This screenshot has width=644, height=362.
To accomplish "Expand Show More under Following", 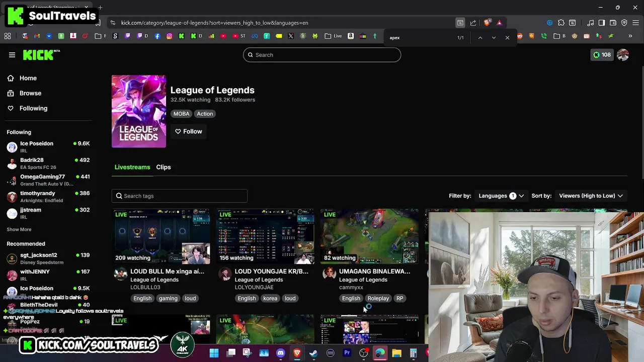I will point(19,229).
